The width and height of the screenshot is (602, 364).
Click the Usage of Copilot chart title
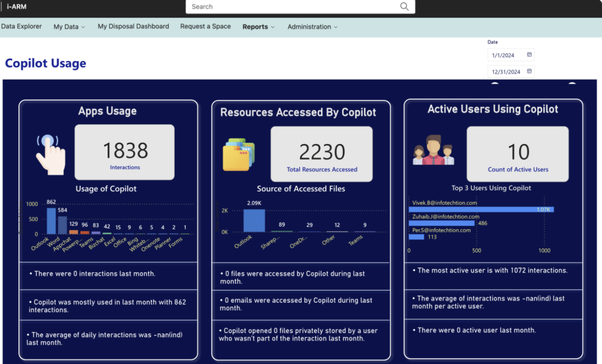pos(106,189)
